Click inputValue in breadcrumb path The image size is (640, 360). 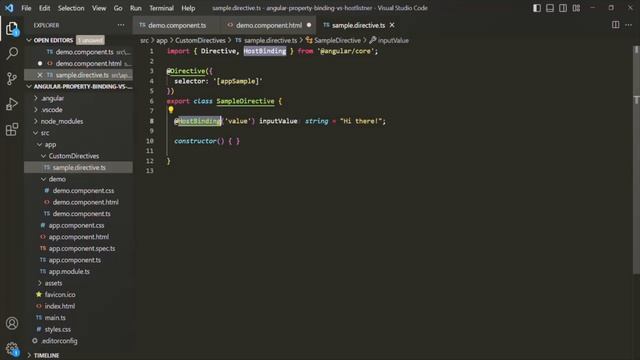393,40
